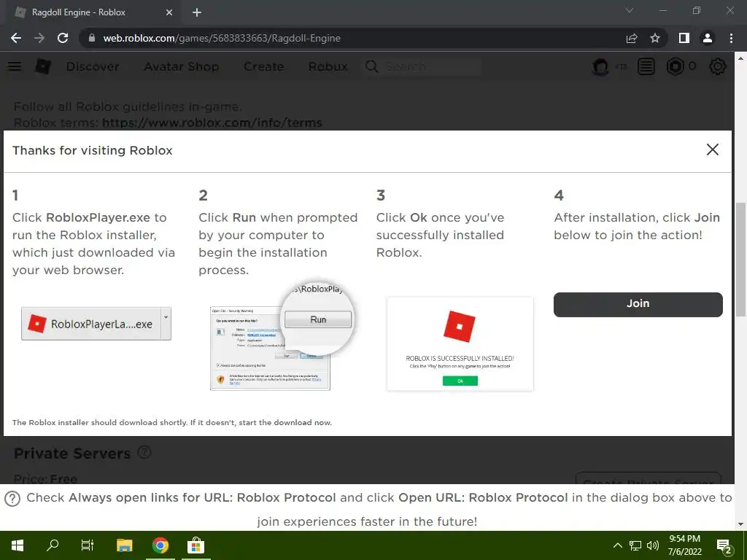Open Chrome tab search chevron
The height and width of the screenshot is (560, 747).
click(x=630, y=10)
